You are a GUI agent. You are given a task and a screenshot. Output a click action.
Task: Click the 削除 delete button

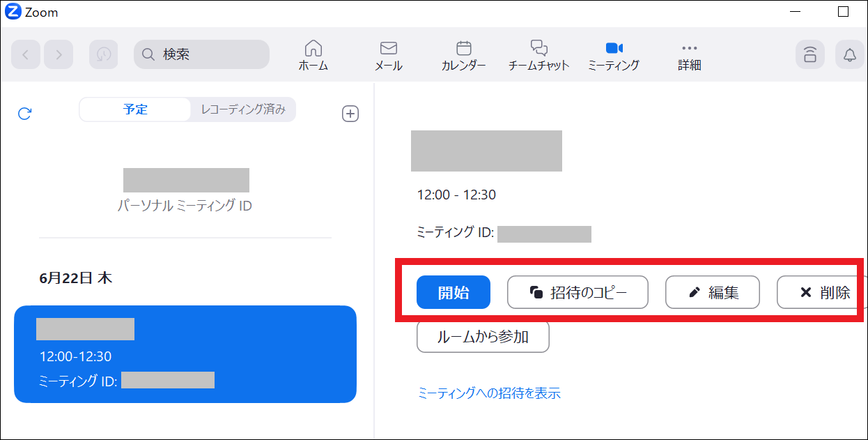click(820, 292)
